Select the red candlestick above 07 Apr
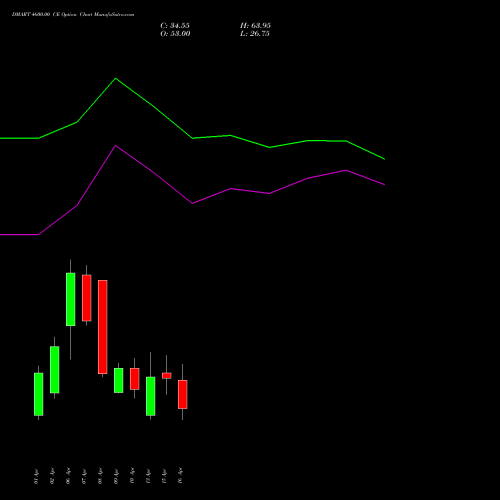Viewport: 500px width, 500px height. 87,298
